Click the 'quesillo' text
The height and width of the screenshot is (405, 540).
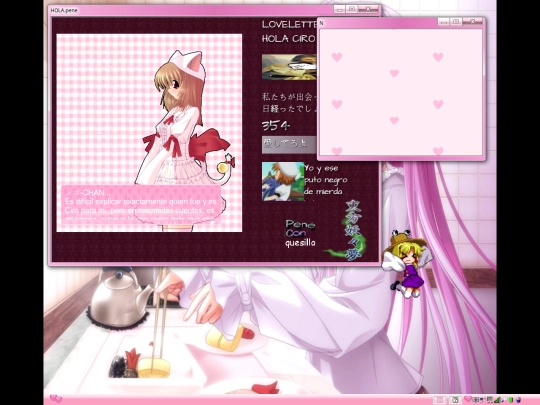tap(300, 243)
